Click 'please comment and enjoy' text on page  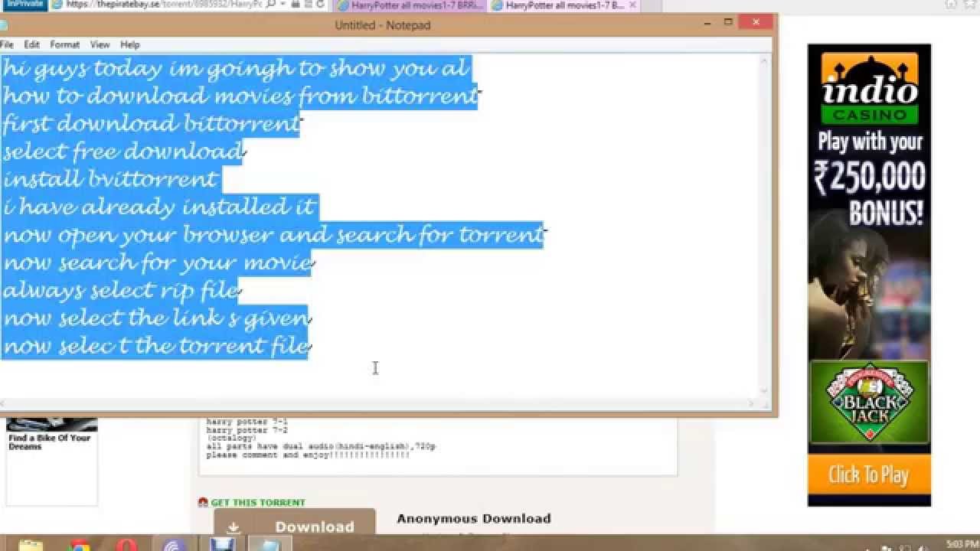[308, 455]
